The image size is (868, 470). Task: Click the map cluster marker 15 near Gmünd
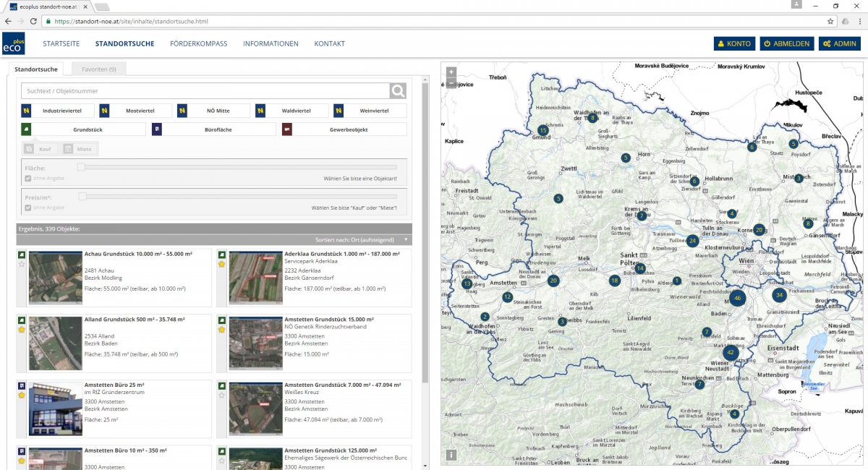(x=542, y=130)
